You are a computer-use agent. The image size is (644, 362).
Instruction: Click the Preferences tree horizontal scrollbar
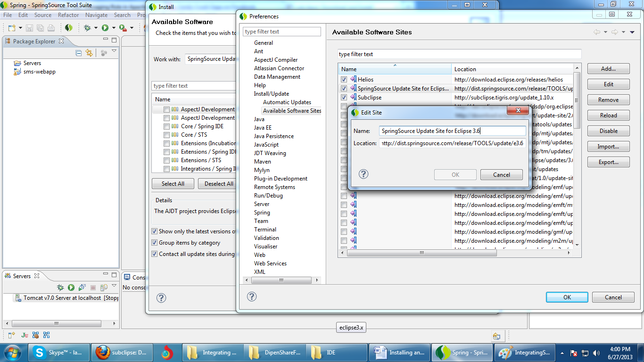(x=281, y=280)
